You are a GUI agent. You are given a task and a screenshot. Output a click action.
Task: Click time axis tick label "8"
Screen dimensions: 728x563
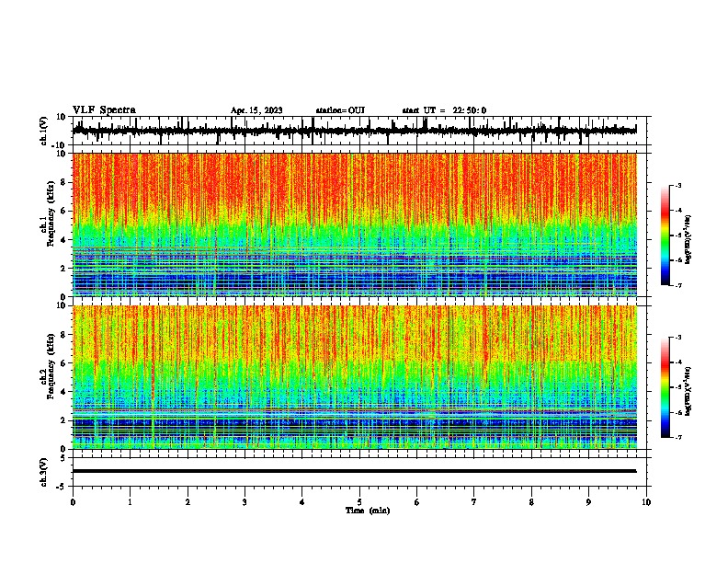point(531,502)
